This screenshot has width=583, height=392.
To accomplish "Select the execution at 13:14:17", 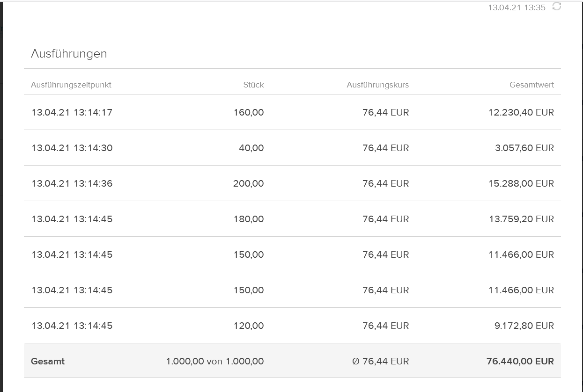I will [72, 112].
